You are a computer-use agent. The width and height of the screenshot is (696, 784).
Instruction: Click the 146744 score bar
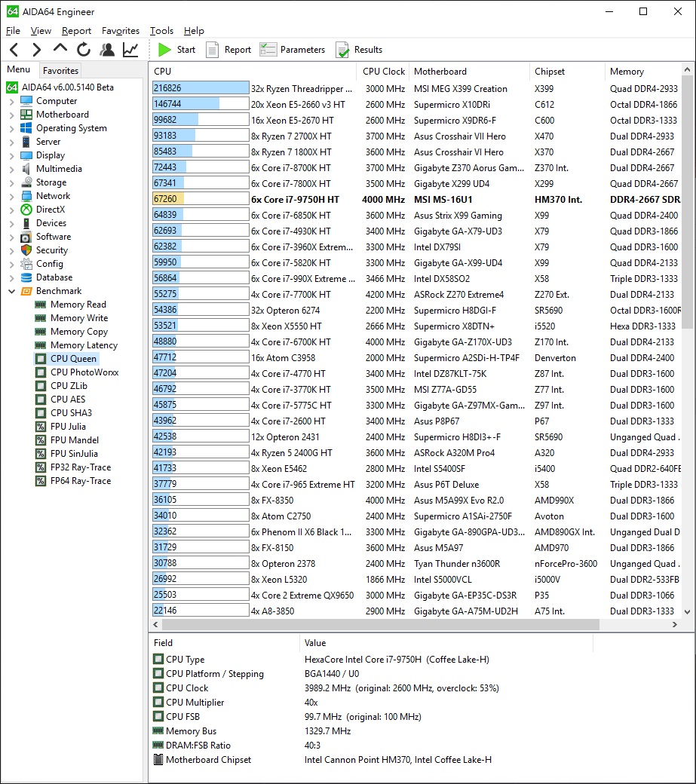pos(201,104)
